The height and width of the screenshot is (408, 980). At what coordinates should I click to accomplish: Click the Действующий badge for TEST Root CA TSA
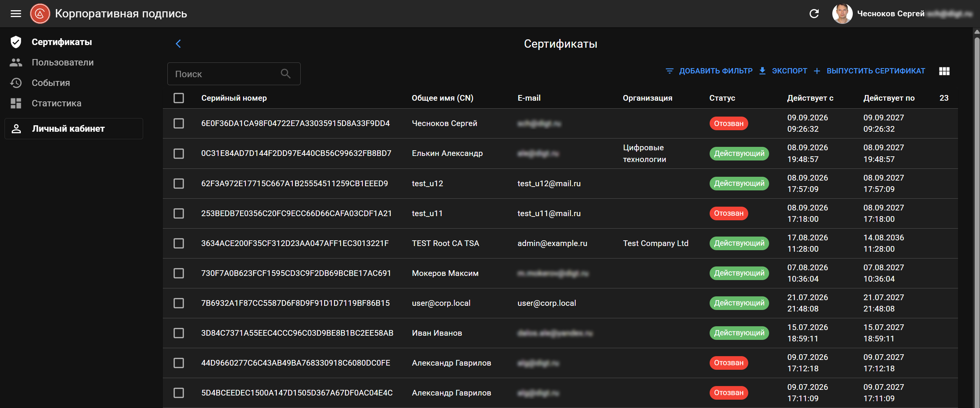point(739,243)
